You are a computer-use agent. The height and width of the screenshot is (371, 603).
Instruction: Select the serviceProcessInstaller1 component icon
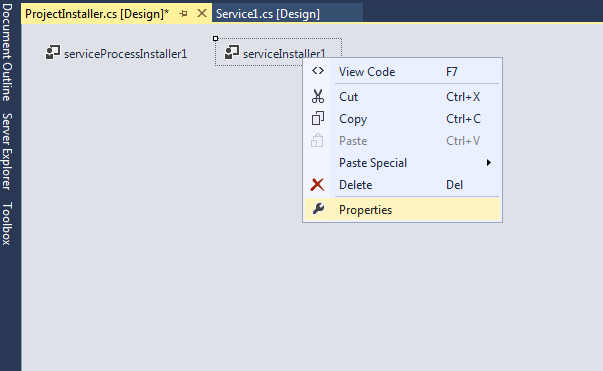point(53,53)
